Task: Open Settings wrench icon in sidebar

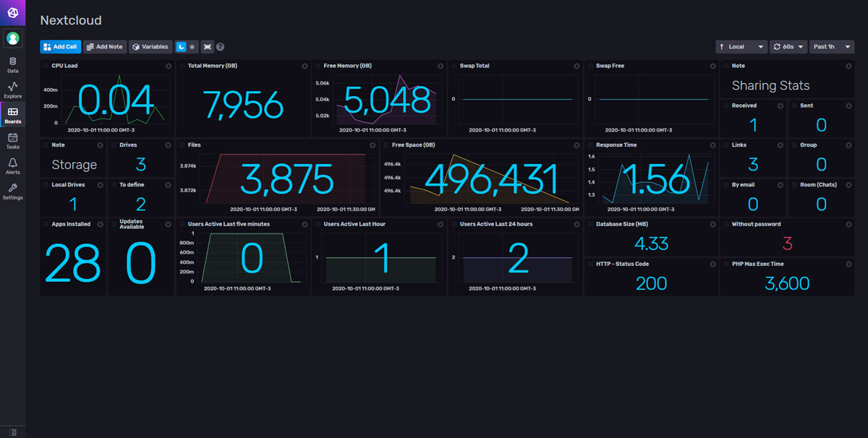Action: (12, 191)
